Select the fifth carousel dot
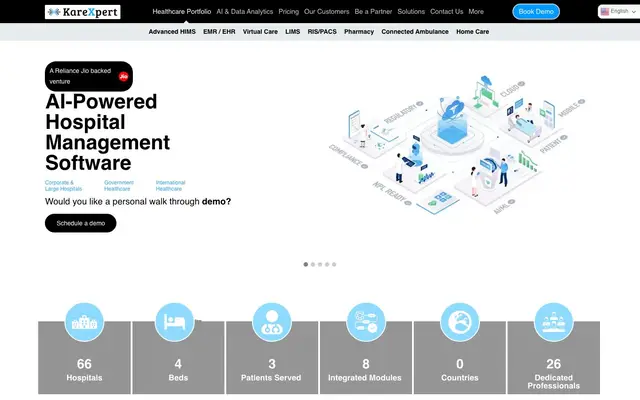 tap(334, 264)
